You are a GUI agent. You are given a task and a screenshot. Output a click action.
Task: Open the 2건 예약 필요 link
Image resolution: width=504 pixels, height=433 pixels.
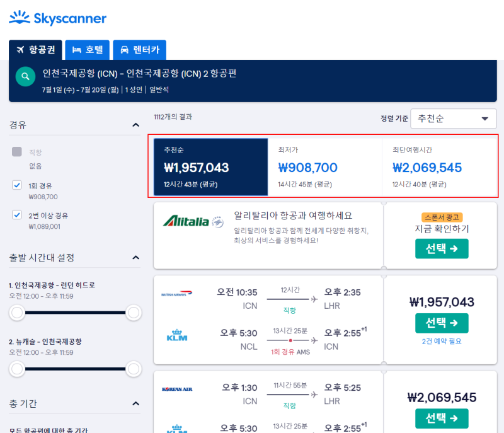pos(442,341)
